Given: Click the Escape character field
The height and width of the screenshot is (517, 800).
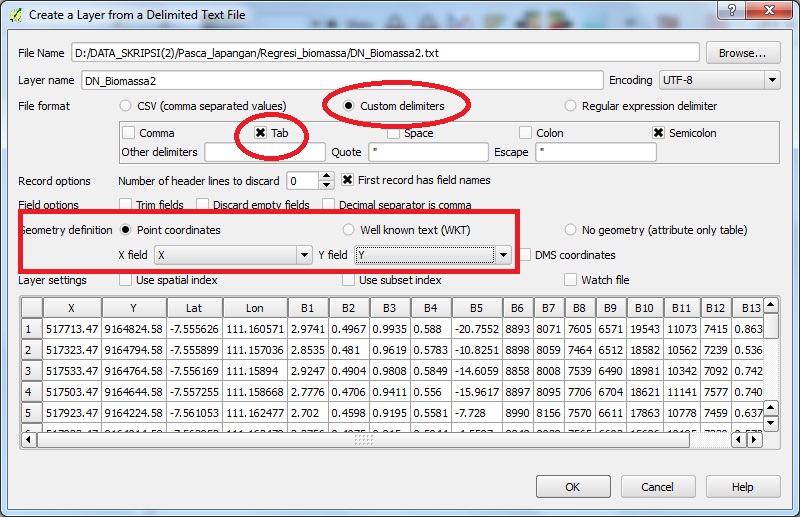Looking at the screenshot, I should [x=595, y=152].
